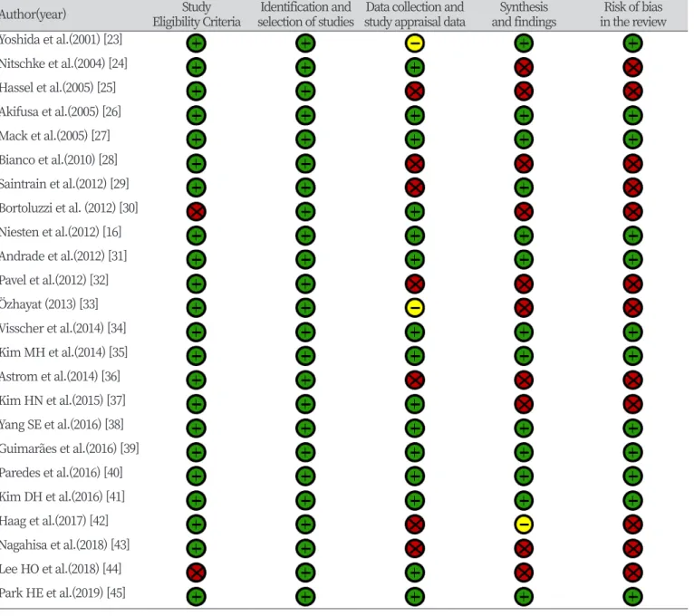Click author text Bianco et al.(2010) [28]
This screenshot has width=694, height=616.
click(58, 159)
